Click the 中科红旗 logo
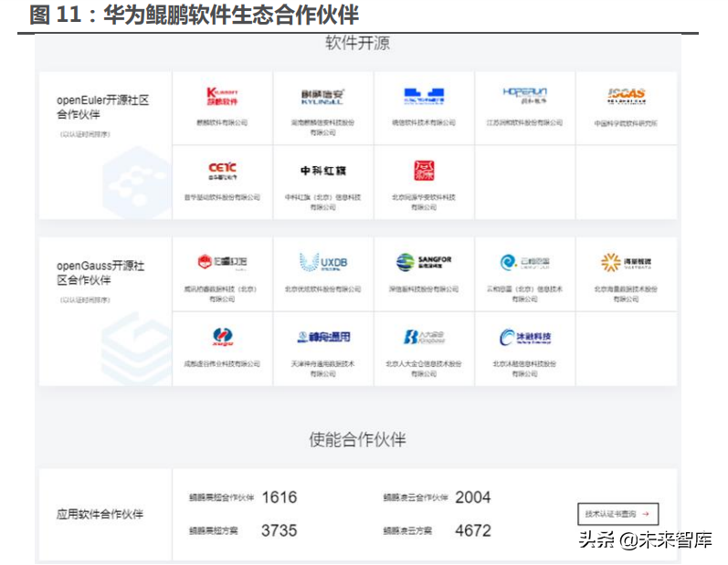The width and height of the screenshot is (728, 565). coord(322,171)
